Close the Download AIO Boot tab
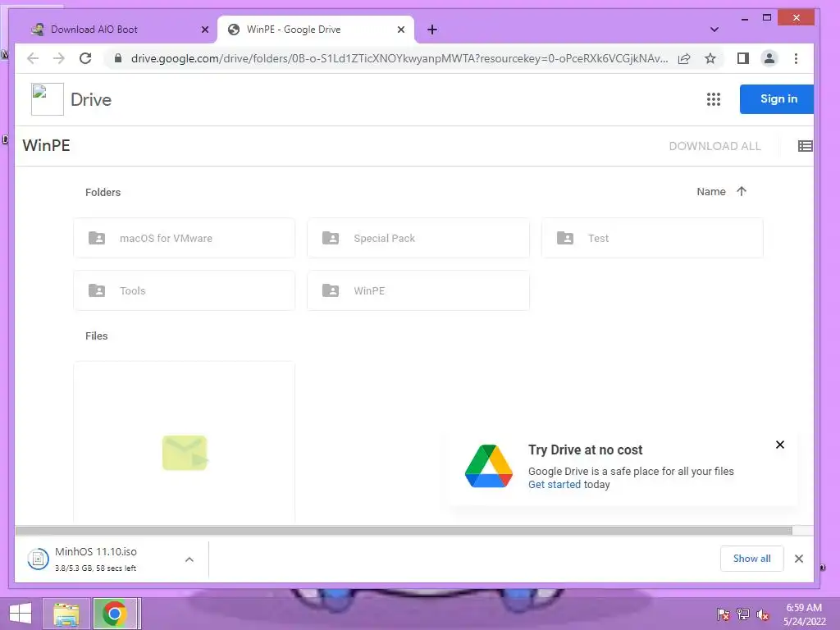Viewport: 840px width, 630px height. [x=204, y=30]
